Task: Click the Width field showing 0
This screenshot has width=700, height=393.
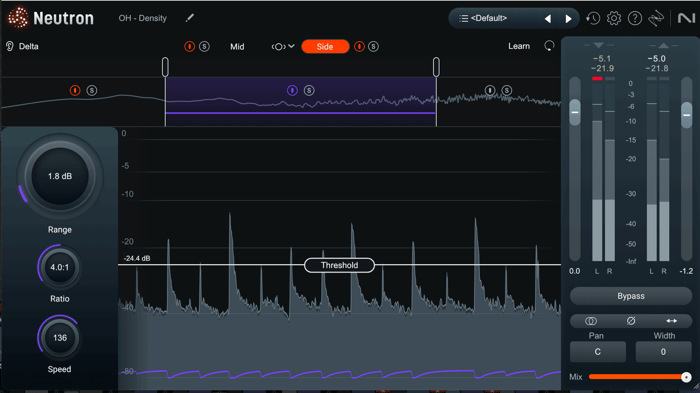Action: pos(663,352)
